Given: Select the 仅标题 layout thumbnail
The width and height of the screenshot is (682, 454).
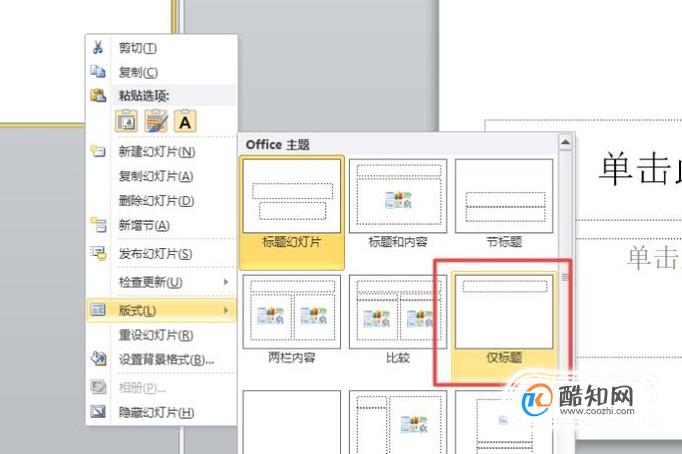Looking at the screenshot, I should pos(504,311).
